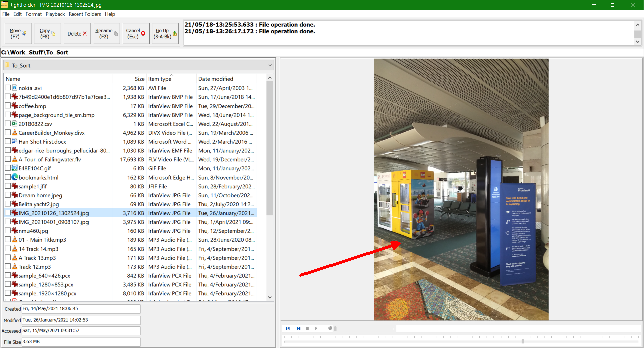644x348 pixels.
Task: Click the Copy (F8) button
Action: (47, 33)
